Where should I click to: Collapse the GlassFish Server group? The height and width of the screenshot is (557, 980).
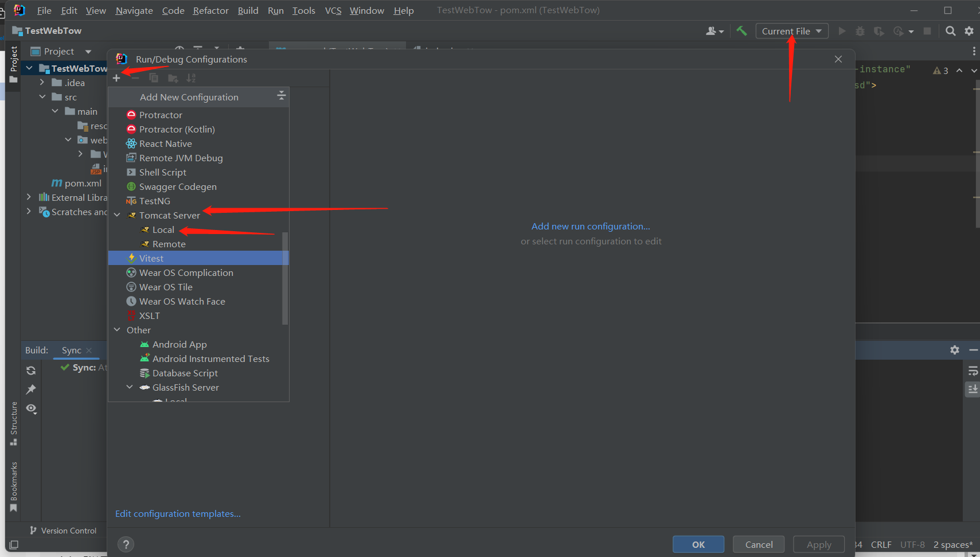click(130, 387)
